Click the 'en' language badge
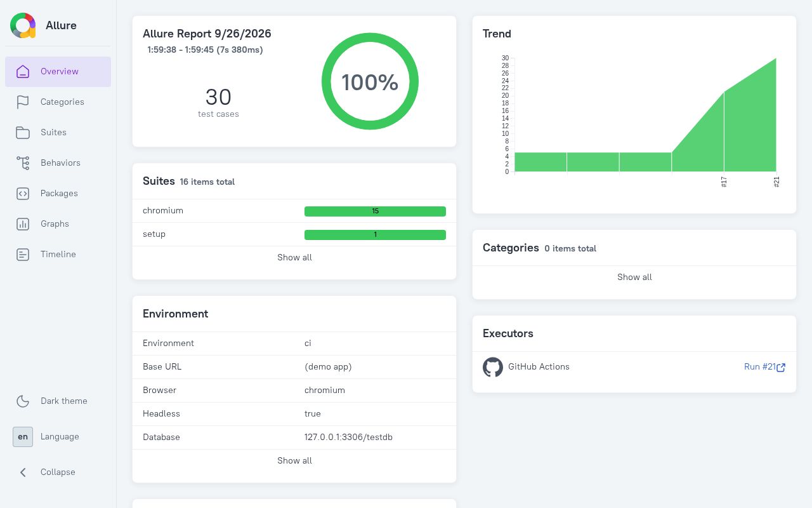Screen dimensions: 812x508 23,436
